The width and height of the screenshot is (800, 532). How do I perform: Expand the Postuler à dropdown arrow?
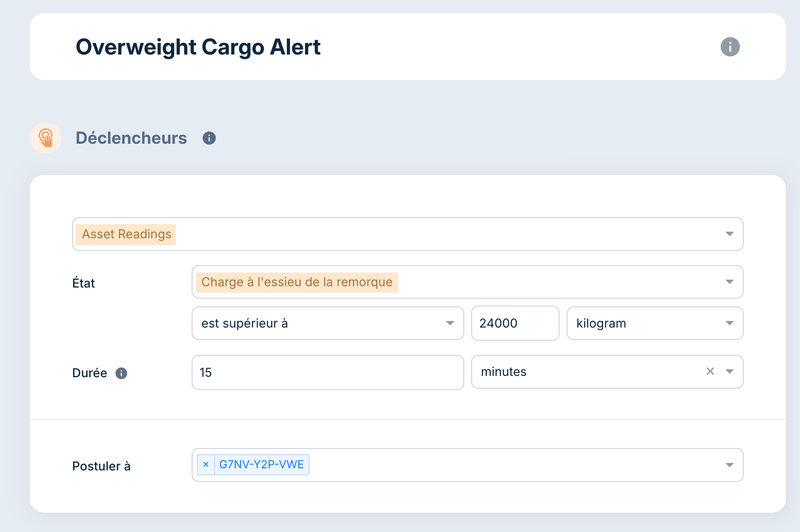(729, 465)
